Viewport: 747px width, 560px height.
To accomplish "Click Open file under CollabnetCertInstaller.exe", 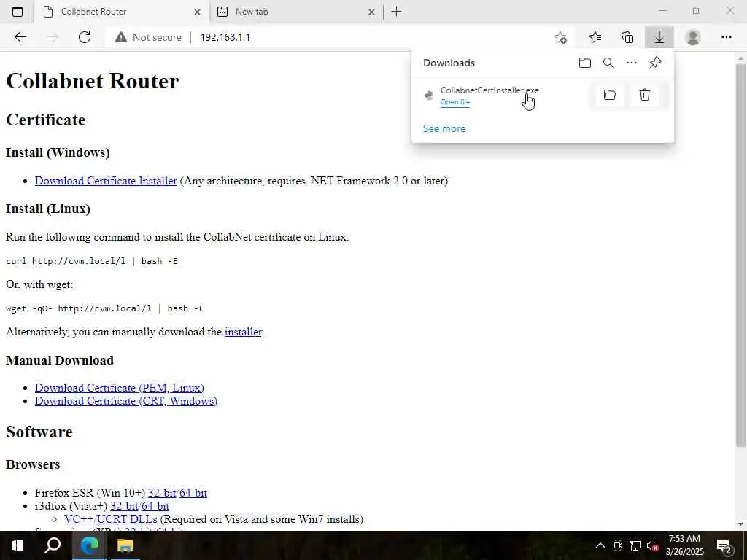I will [x=455, y=102].
